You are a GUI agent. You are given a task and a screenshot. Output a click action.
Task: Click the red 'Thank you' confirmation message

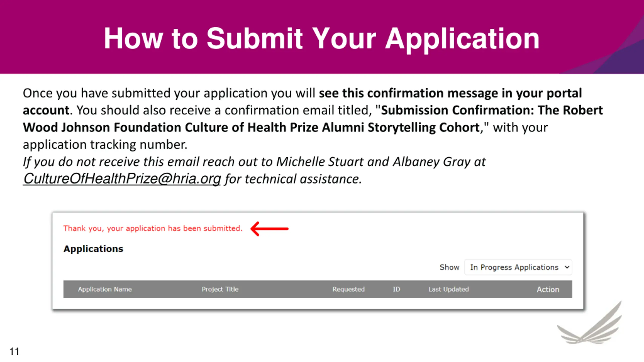[x=153, y=228]
